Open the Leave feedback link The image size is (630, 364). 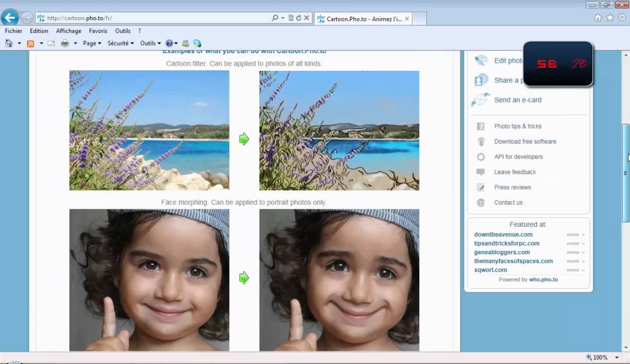coord(515,172)
